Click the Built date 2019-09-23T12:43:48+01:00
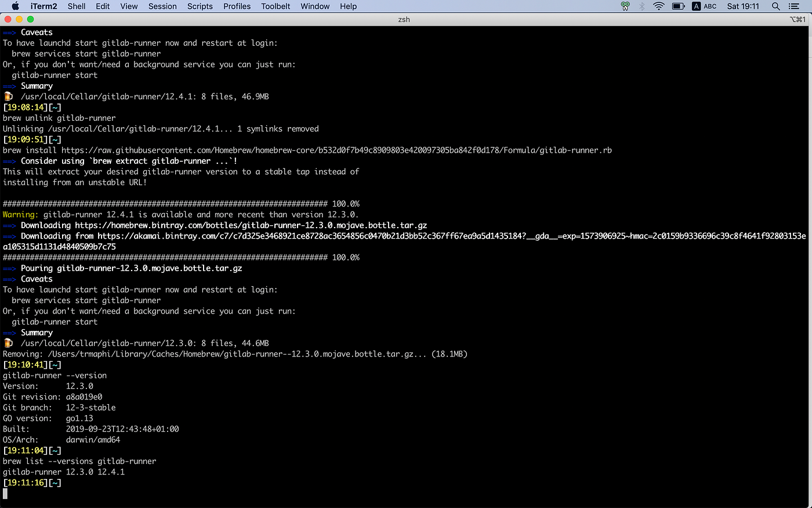Screen dimensions: 812x508 click(x=122, y=429)
